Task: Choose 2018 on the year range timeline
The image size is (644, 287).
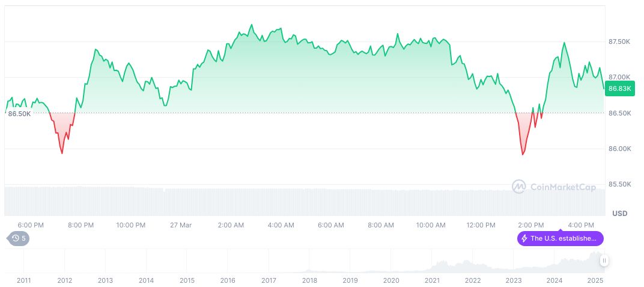Action: click(x=309, y=280)
